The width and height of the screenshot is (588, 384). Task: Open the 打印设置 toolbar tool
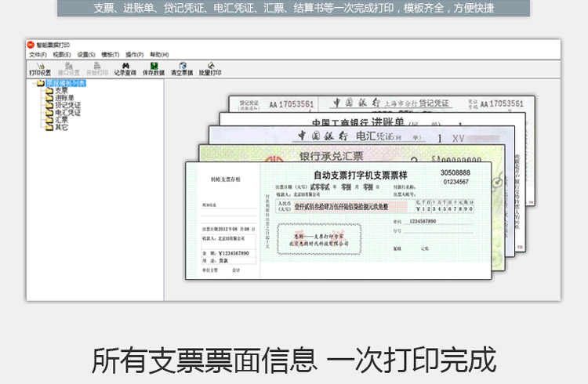[40, 70]
